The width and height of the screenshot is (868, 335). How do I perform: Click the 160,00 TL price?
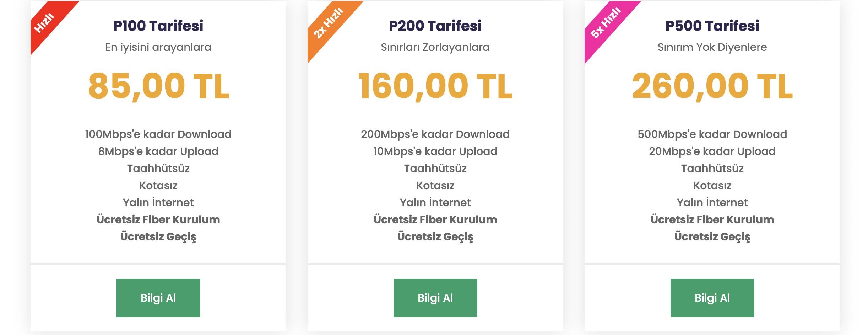click(435, 86)
